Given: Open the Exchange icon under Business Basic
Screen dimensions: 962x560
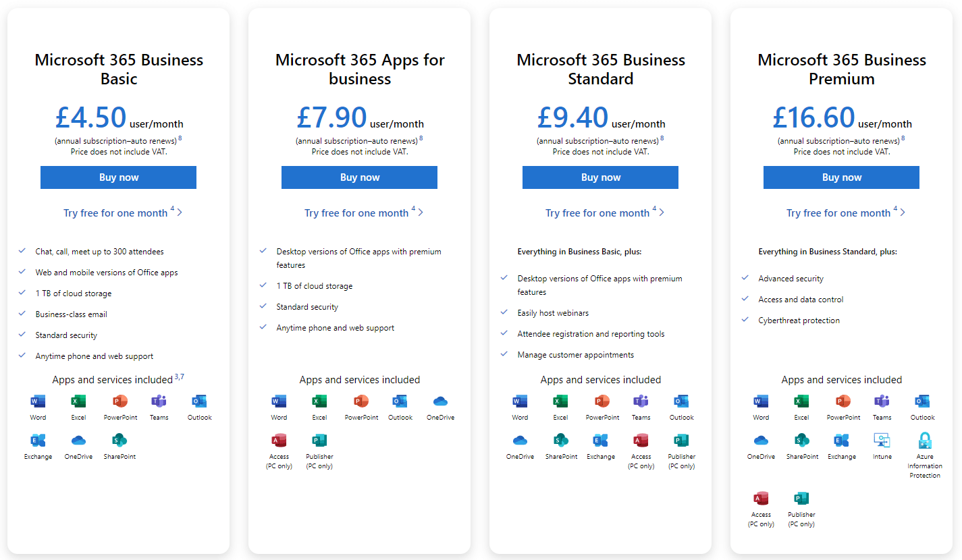Looking at the screenshot, I should pyautogui.click(x=38, y=439).
